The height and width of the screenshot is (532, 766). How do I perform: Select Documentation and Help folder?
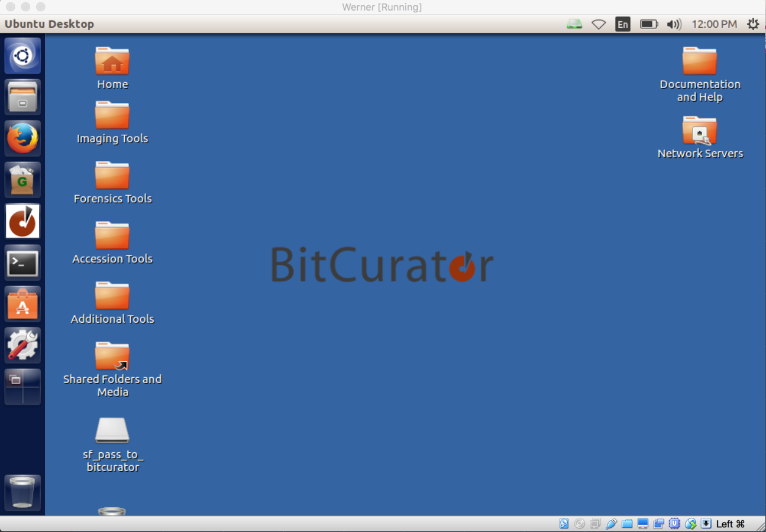[x=700, y=74]
